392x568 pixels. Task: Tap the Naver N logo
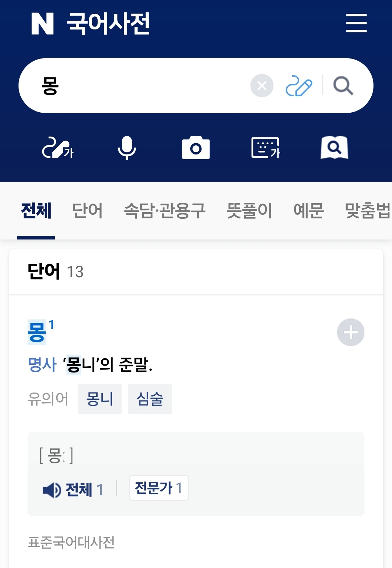click(x=42, y=24)
